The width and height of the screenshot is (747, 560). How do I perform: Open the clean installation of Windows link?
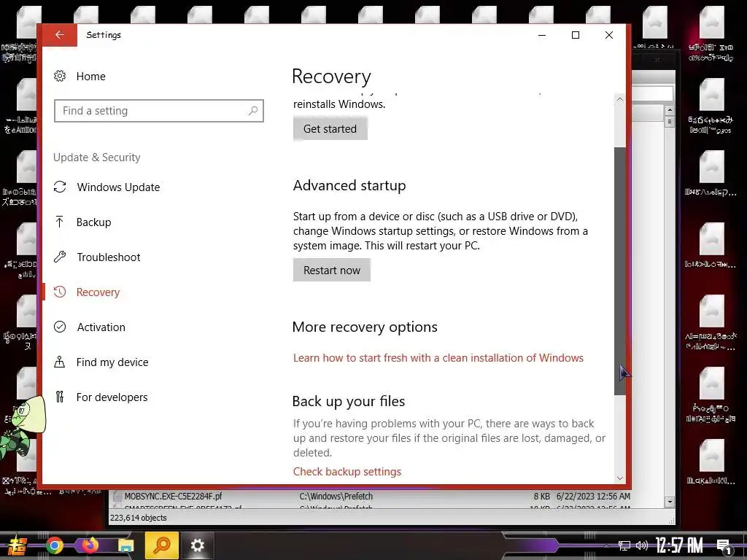tap(438, 358)
